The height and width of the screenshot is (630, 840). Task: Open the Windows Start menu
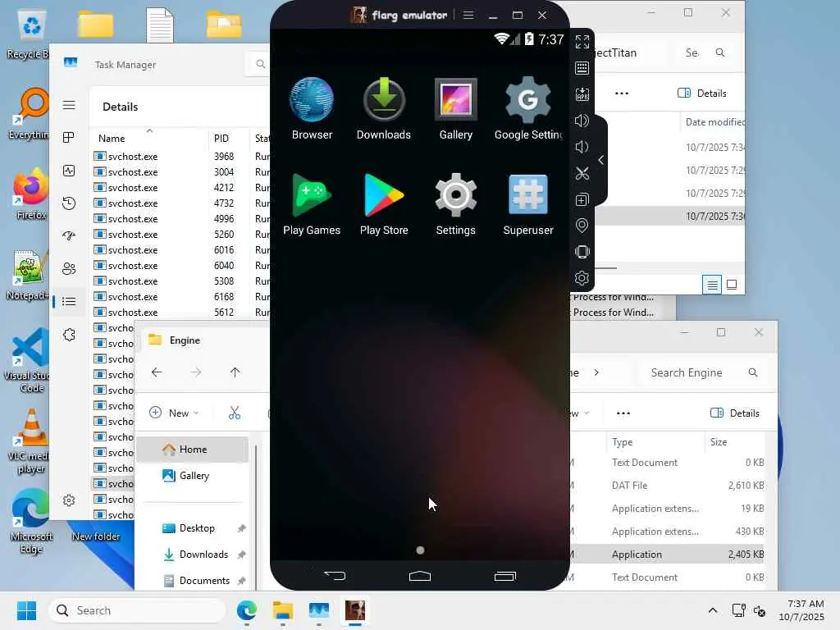(x=26, y=610)
